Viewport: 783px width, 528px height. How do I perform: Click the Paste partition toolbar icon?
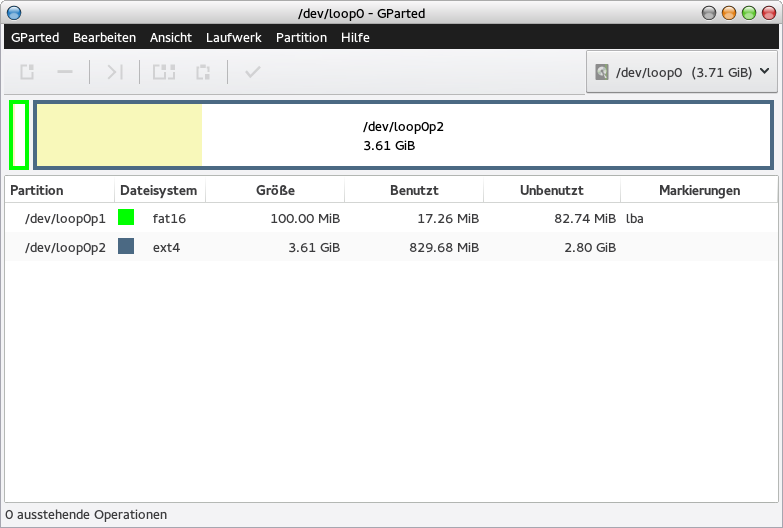click(x=203, y=72)
